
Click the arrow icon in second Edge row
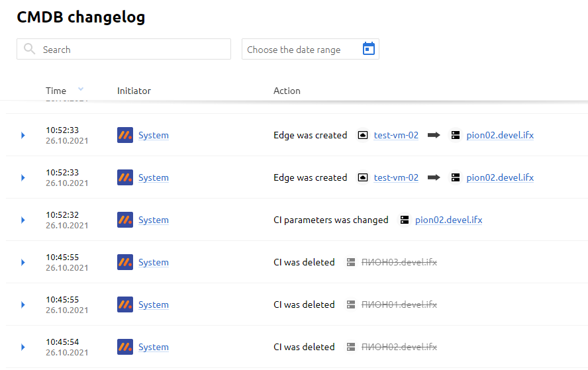tap(434, 177)
